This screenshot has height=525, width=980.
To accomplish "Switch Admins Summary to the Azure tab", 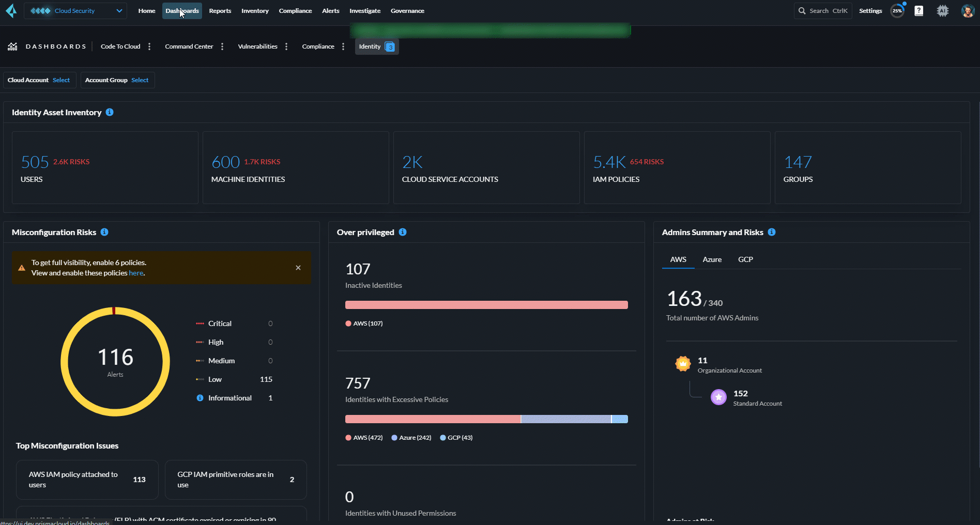I will coord(712,259).
